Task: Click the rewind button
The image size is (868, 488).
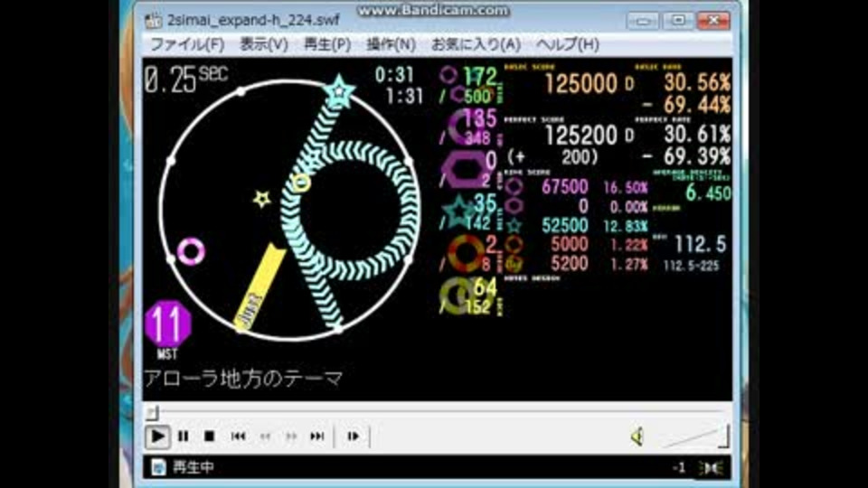Action: click(x=265, y=436)
